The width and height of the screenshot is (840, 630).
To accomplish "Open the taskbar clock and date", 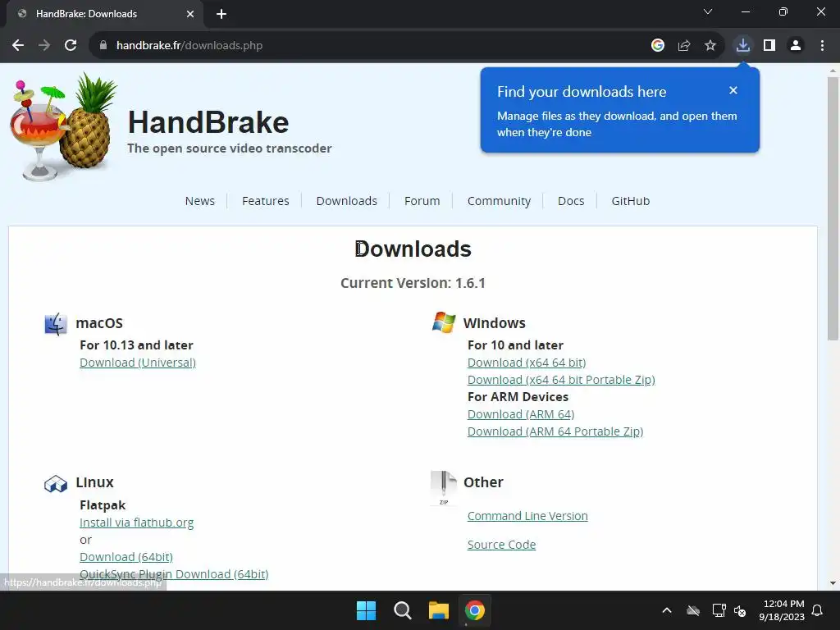I will (x=782, y=610).
